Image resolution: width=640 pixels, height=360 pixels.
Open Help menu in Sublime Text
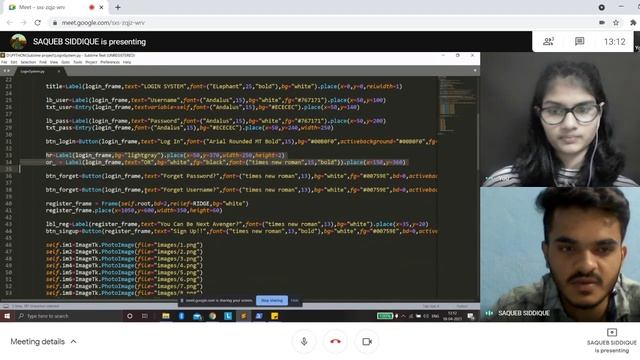point(127,62)
